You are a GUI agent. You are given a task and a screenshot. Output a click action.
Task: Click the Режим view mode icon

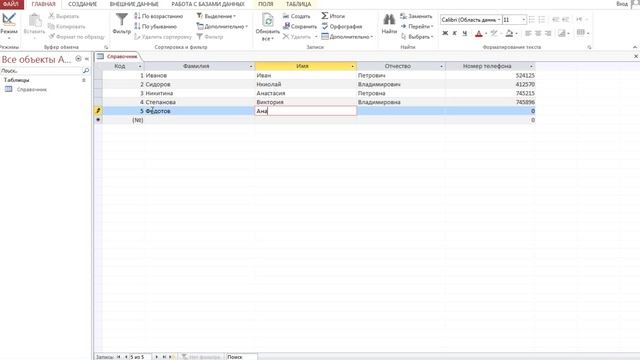9,20
